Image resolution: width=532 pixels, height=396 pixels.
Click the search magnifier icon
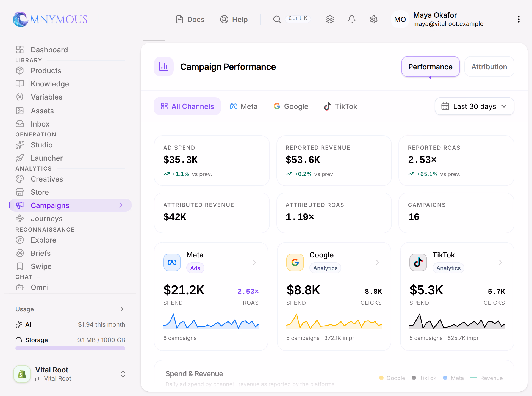[x=277, y=19]
